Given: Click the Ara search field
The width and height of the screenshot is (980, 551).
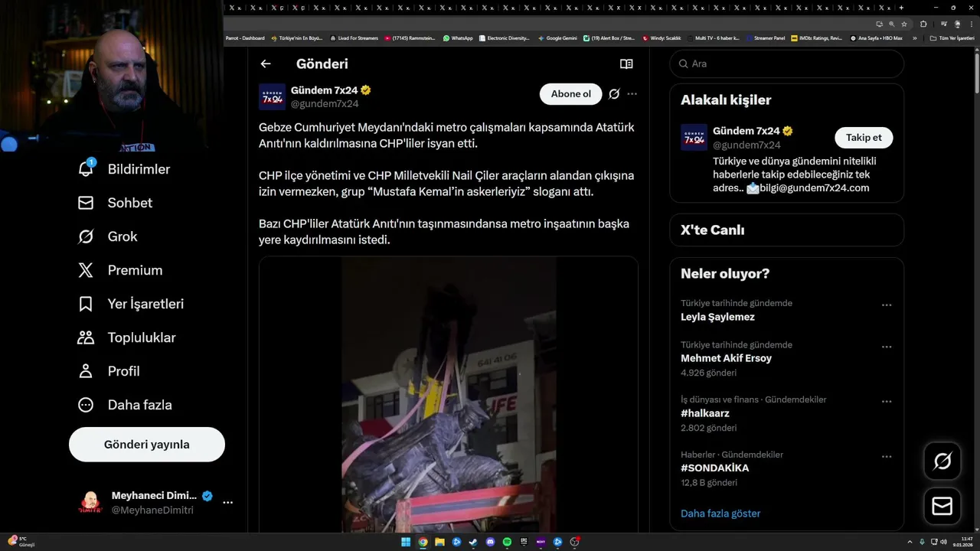Looking at the screenshot, I should point(787,64).
